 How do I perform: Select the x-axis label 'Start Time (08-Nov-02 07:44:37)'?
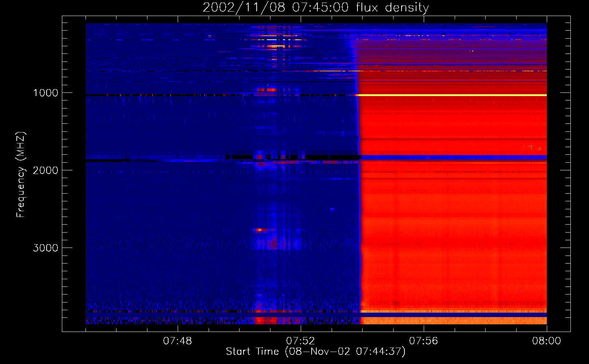[x=316, y=352]
